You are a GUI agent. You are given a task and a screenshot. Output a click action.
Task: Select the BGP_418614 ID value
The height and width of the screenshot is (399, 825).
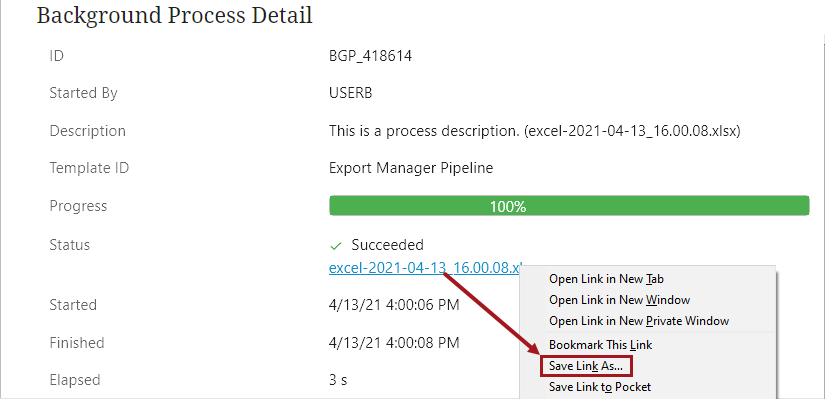coord(370,56)
